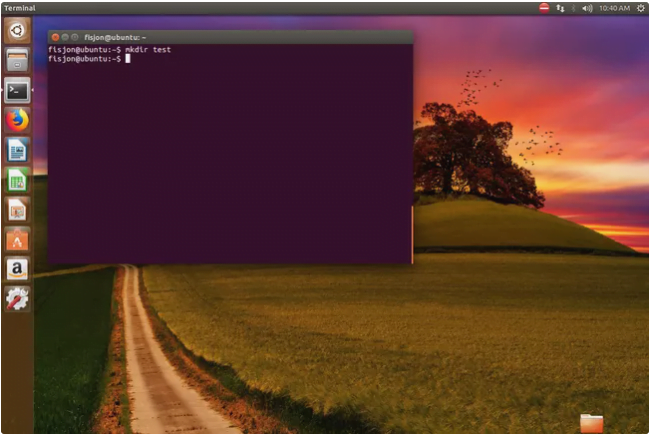This screenshot has height=434, width=651.
Task: Click the red no-entry indicator in top bar
Action: (544, 8)
